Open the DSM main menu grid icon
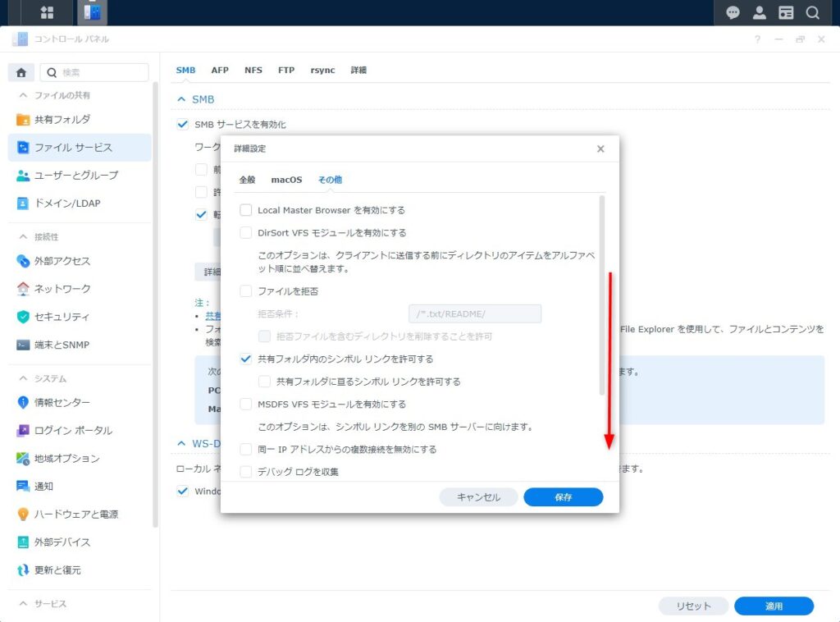The height and width of the screenshot is (622, 840). 47,12
